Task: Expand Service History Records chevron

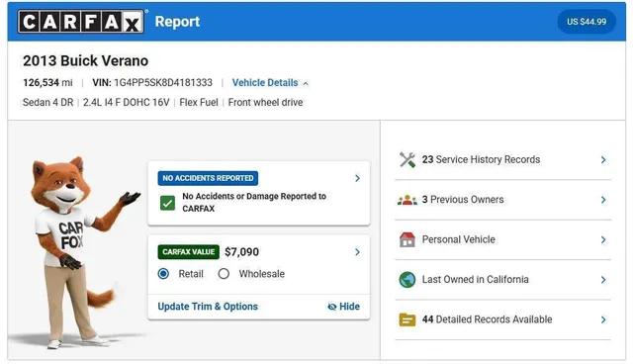Action: (603, 160)
